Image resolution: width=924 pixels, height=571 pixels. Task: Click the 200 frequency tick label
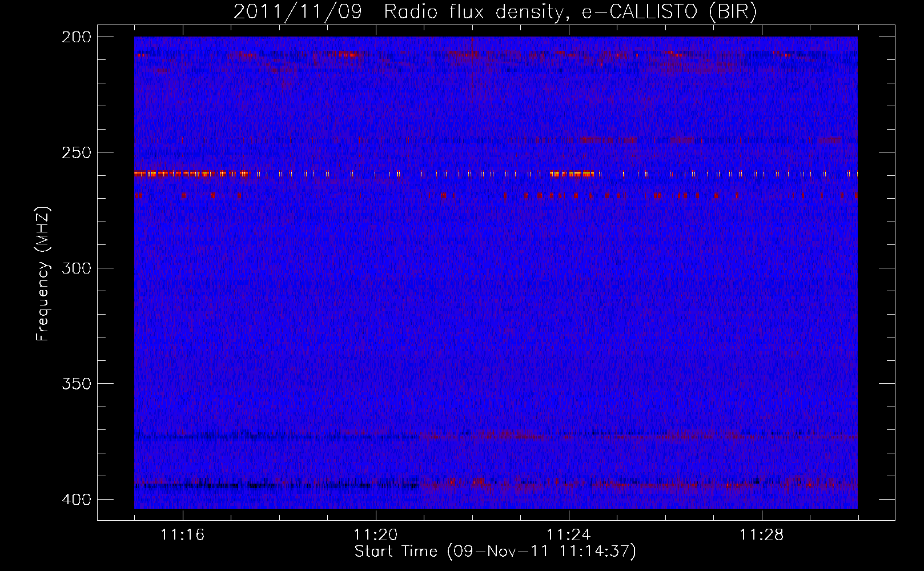(x=76, y=37)
